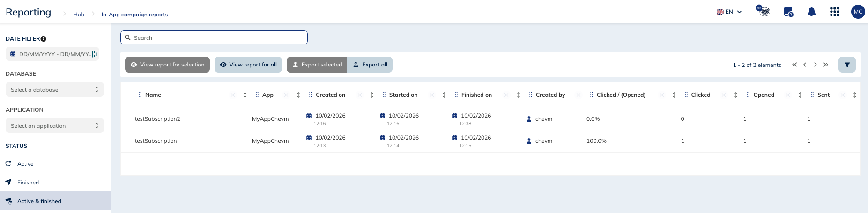Grab the Created by column drag handle
Image resolution: width=868 pixels, height=213 pixels.
click(x=531, y=95)
